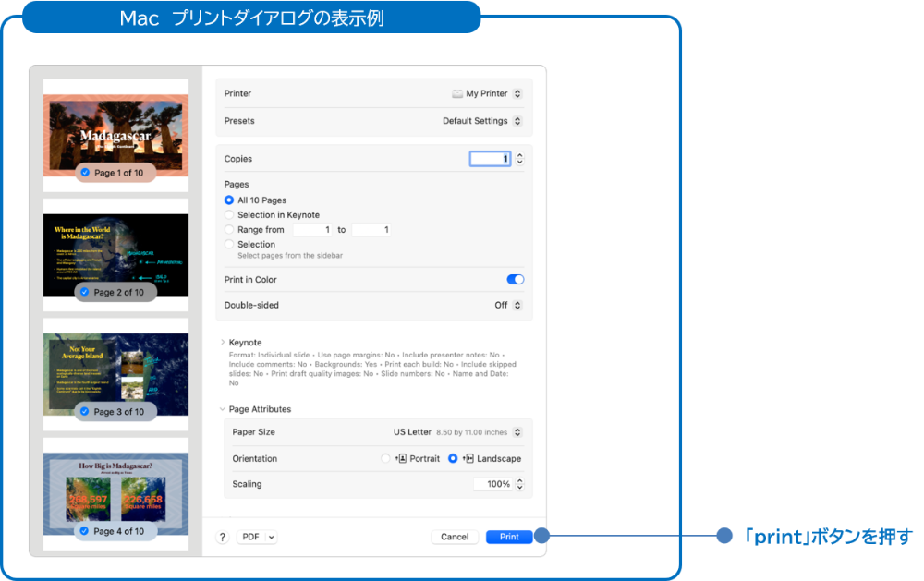Cancel the print dialog
Image resolution: width=924 pixels, height=581 pixels.
point(455,536)
